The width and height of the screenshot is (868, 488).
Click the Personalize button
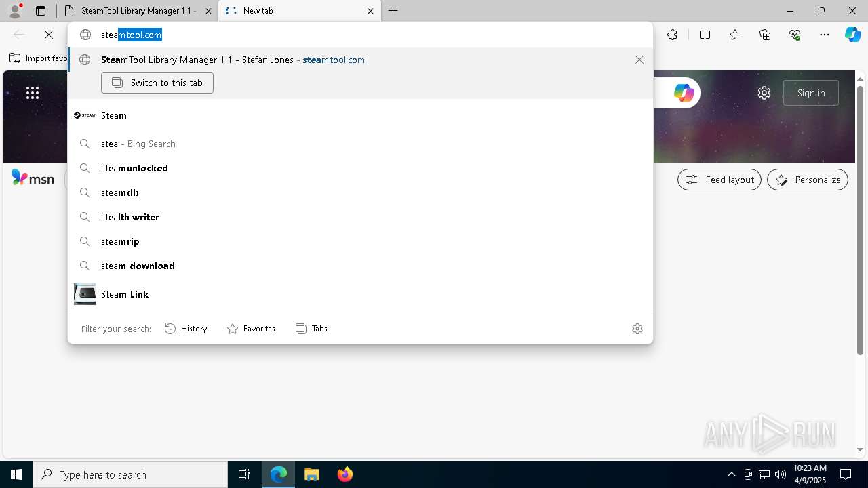pyautogui.click(x=808, y=180)
